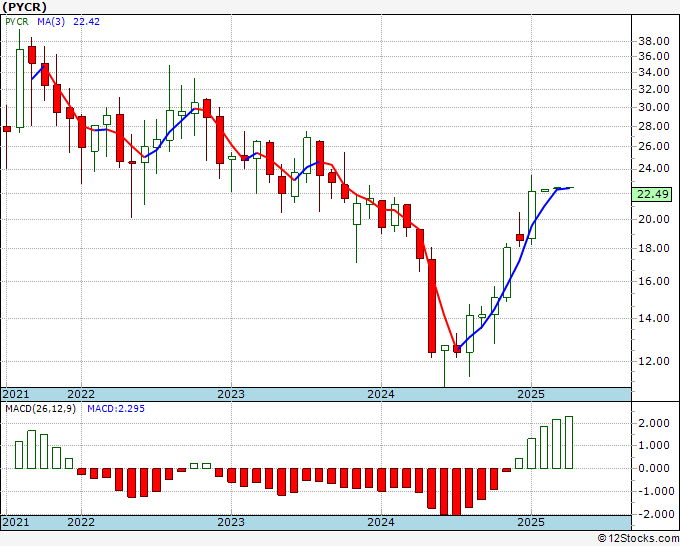Click the 22.42 moving average value
The width and height of the screenshot is (680, 546).
(x=86, y=22)
